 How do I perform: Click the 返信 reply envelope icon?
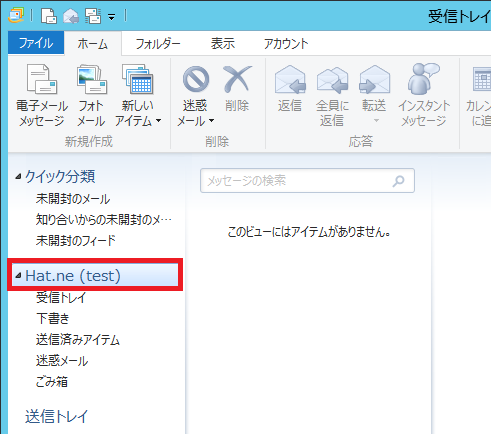point(290,79)
